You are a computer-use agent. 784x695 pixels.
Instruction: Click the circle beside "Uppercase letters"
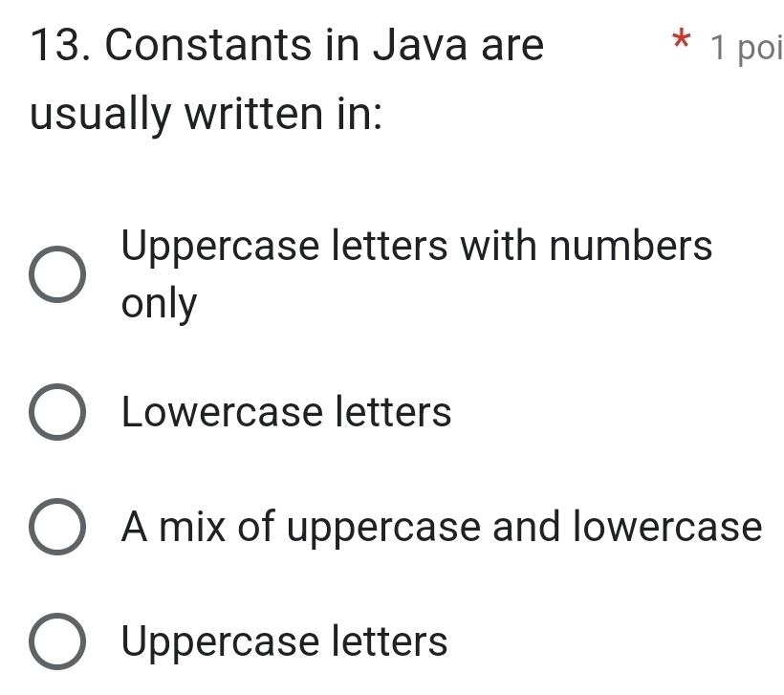coord(57,642)
